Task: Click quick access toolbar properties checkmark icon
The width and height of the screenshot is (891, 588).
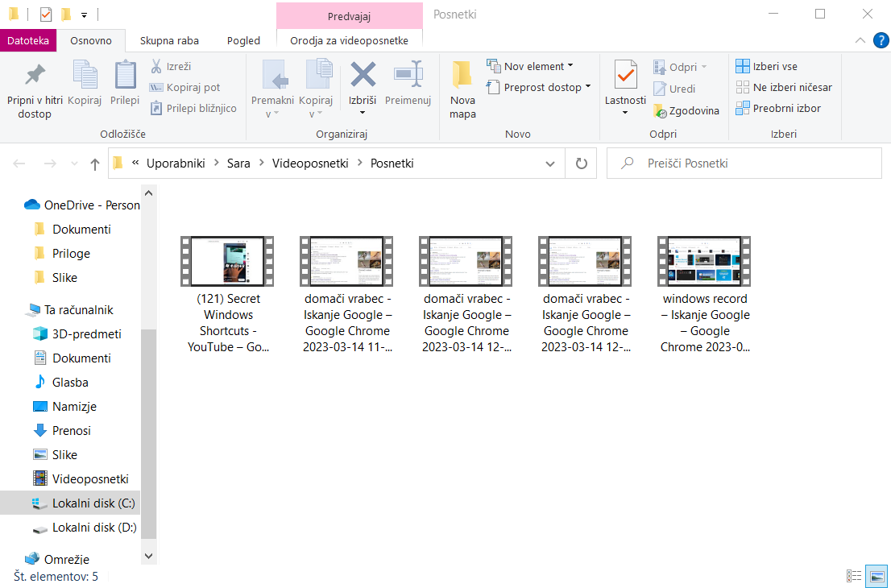Action: tap(45, 14)
